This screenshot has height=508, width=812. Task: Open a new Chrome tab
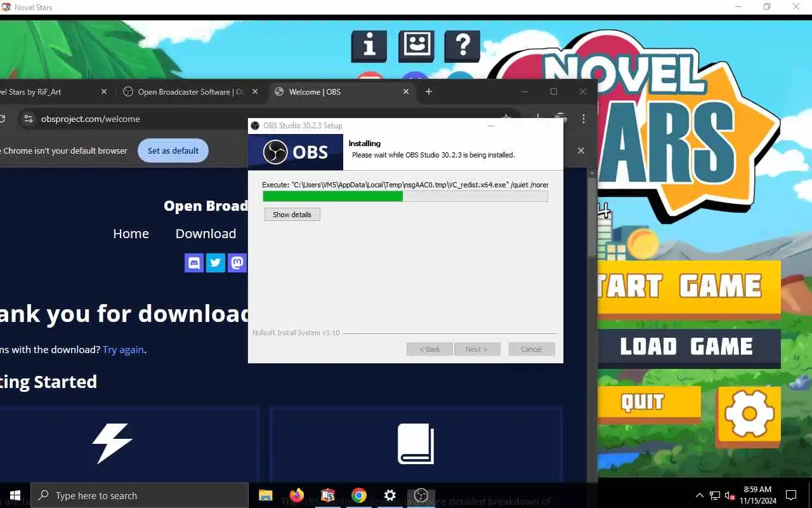429,91
